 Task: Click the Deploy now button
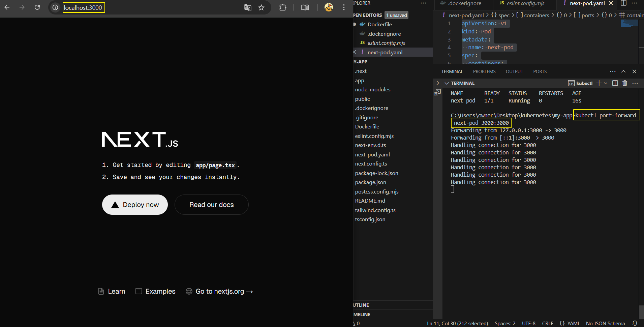pyautogui.click(x=135, y=205)
